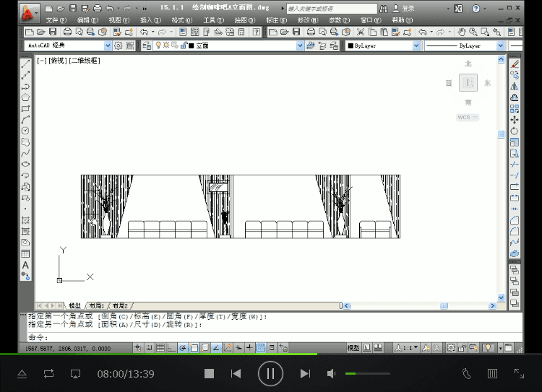Toggle Grid display in status bar
This screenshot has height=392, width=542.
[x=160, y=348]
